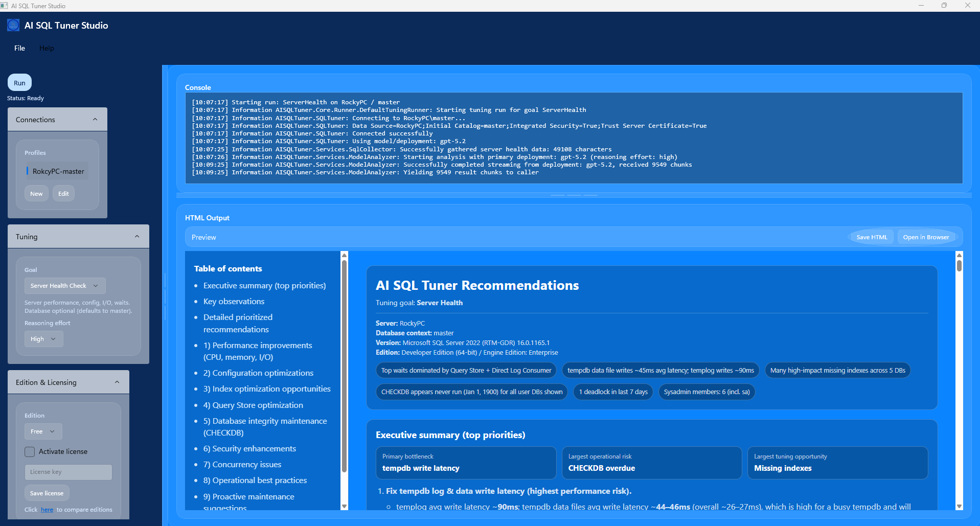Click table of contents scroll down arrow
Viewport: 980px width, 526px height.
(x=344, y=506)
